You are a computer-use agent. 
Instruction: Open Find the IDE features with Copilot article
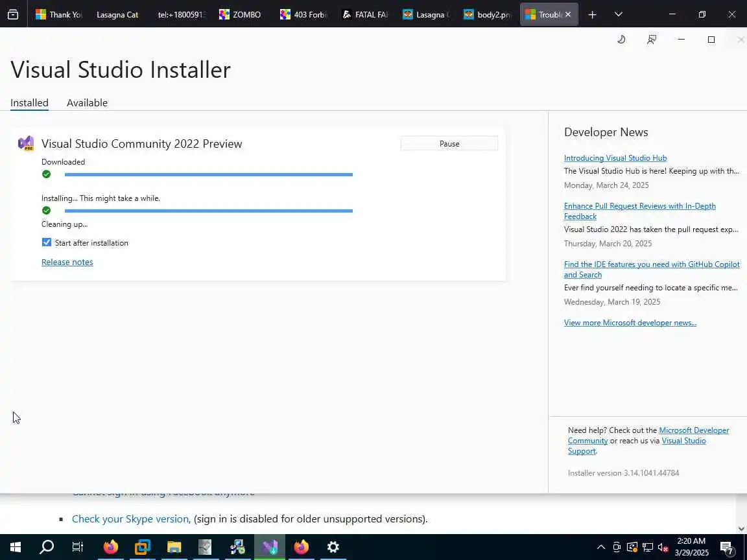pyautogui.click(x=651, y=270)
